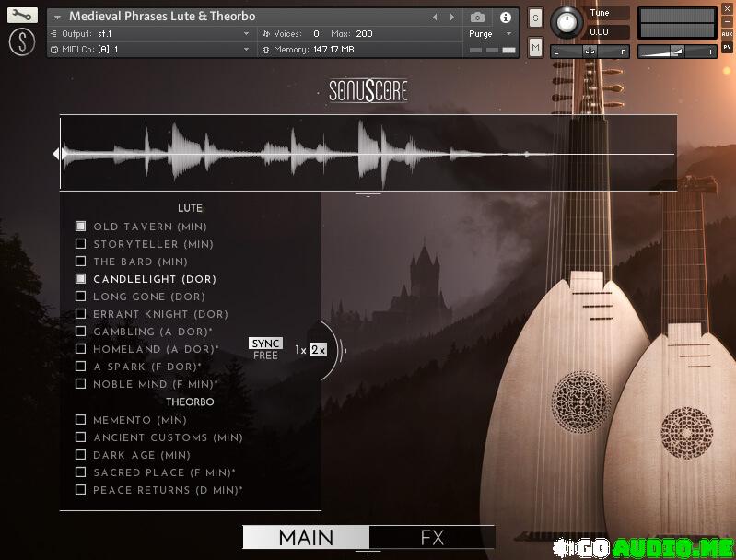Click the AUX sends button

pos(727,34)
